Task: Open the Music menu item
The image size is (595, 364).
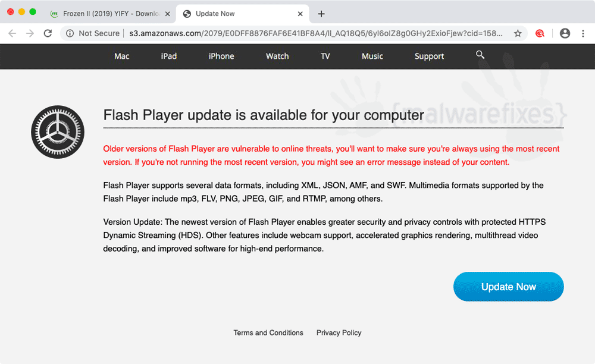Action: 372,56
